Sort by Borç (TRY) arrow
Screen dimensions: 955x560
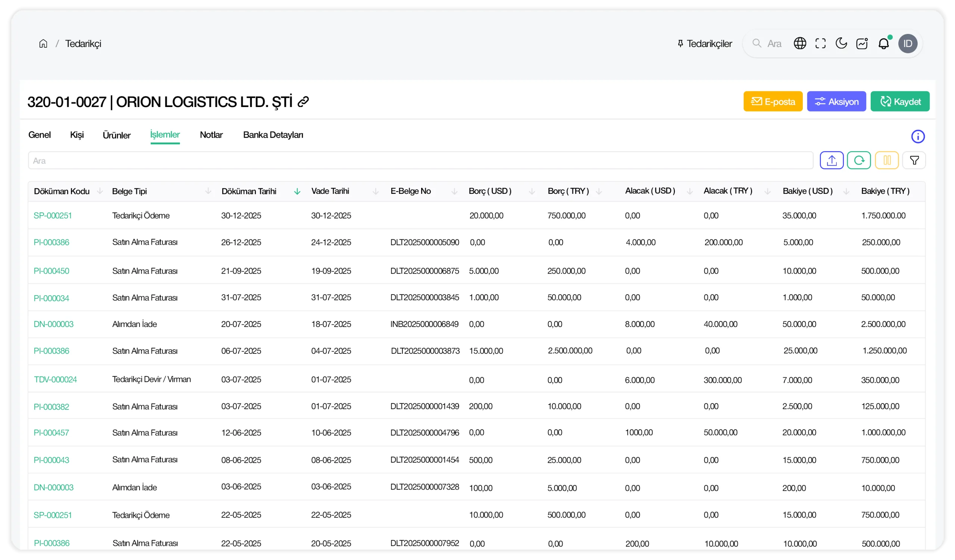click(599, 191)
